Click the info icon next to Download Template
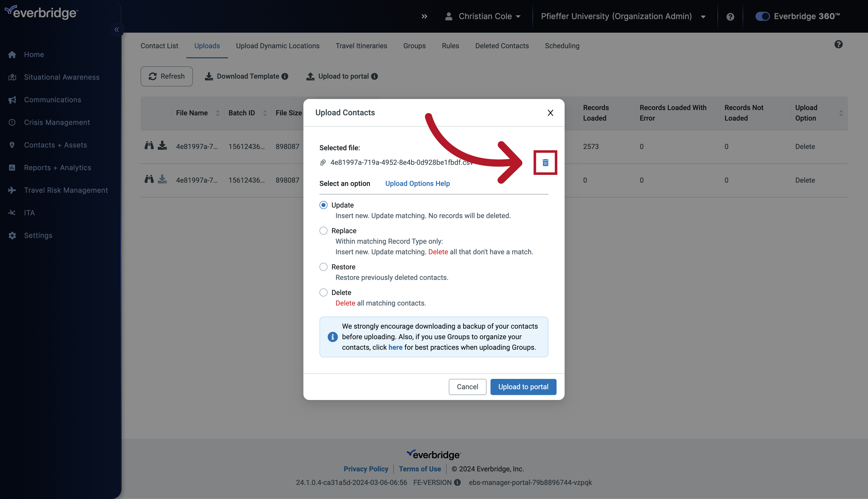Image resolution: width=868 pixels, height=499 pixels. coord(285,76)
